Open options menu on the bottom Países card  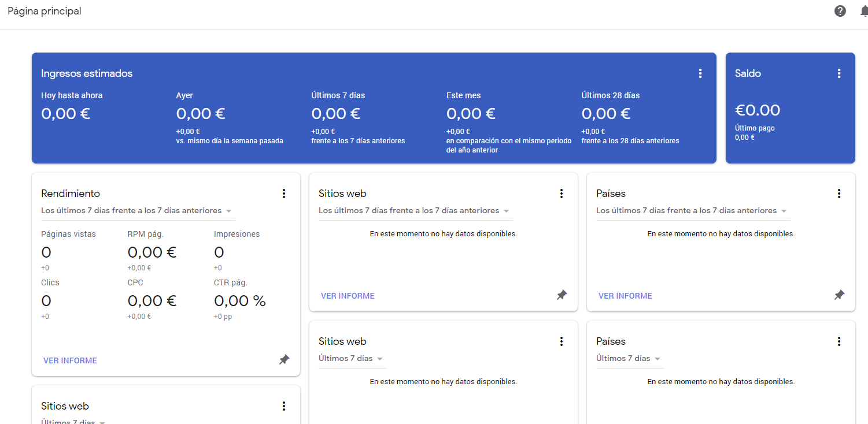pyautogui.click(x=839, y=341)
